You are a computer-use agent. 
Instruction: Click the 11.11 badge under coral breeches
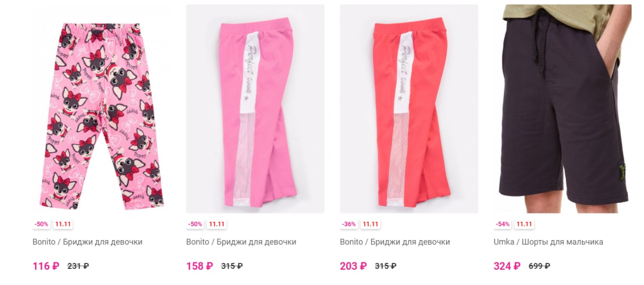[370, 224]
